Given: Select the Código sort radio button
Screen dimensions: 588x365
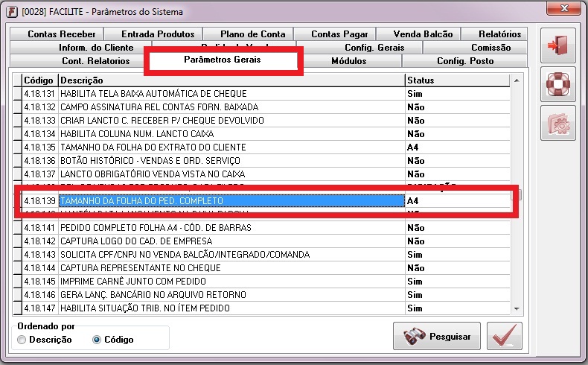Looking at the screenshot, I should (97, 340).
